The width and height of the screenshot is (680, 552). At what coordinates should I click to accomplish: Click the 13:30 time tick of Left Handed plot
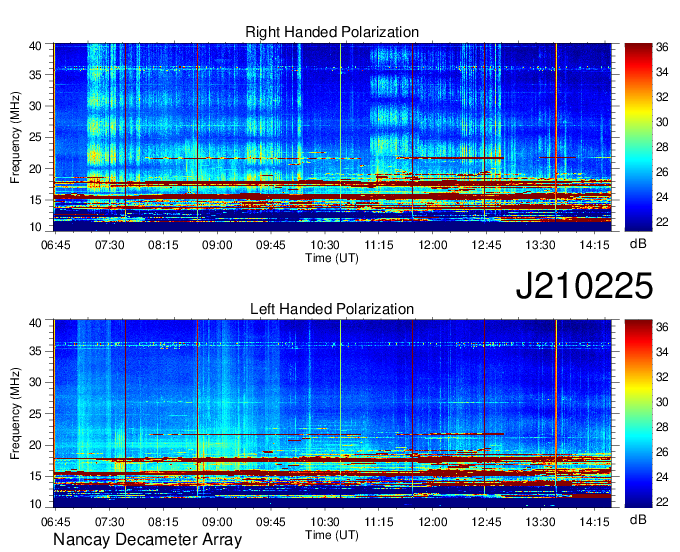(x=540, y=522)
